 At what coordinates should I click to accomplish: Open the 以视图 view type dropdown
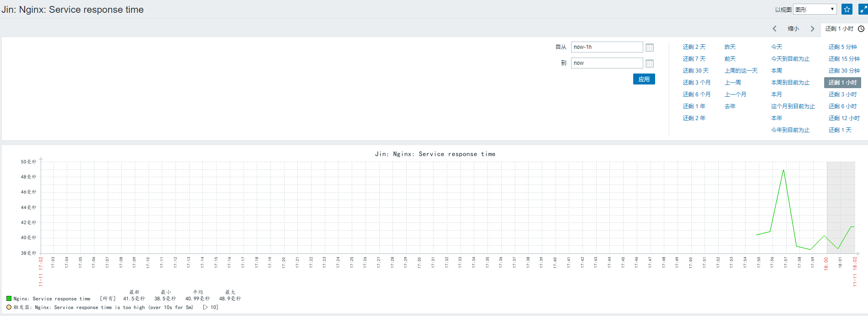point(815,9)
